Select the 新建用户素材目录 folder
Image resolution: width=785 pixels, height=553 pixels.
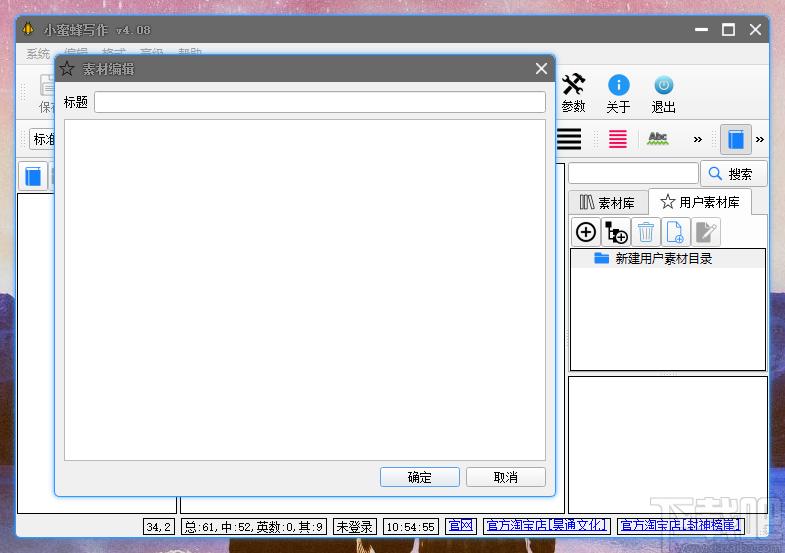tap(663, 259)
